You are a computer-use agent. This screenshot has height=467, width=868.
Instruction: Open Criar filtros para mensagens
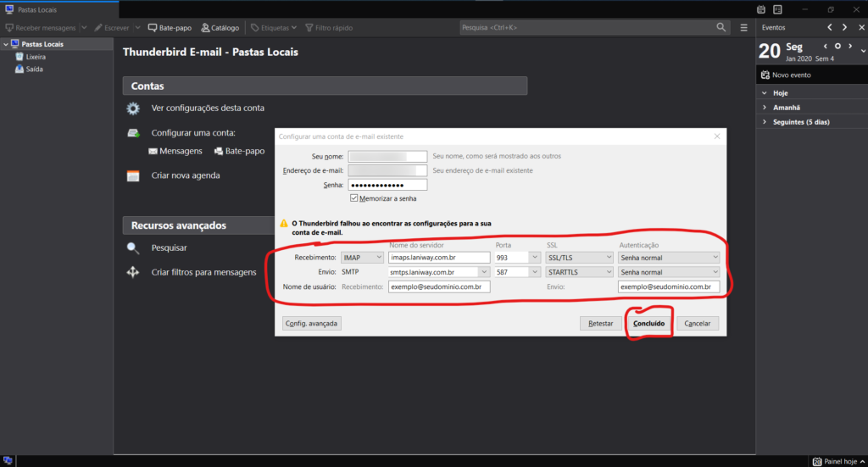coord(203,272)
